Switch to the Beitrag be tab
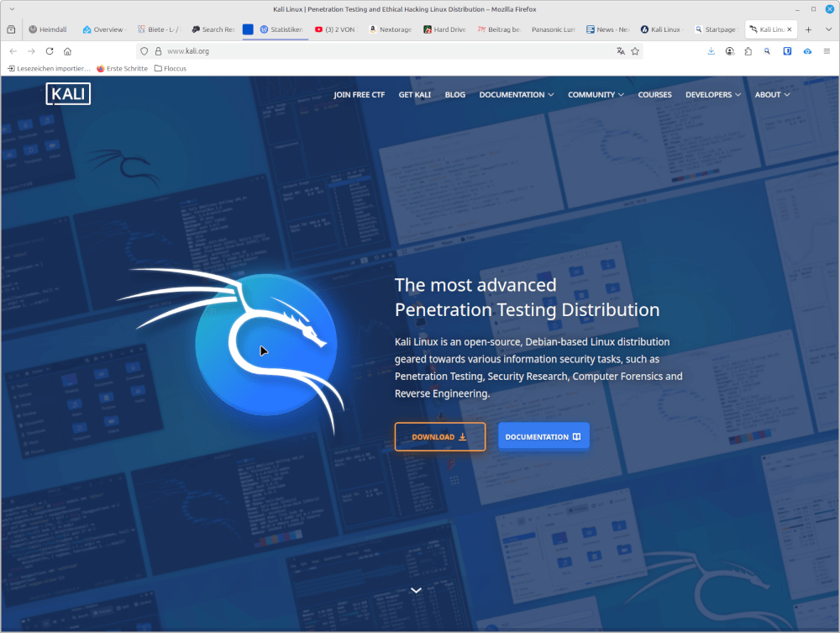 [499, 29]
